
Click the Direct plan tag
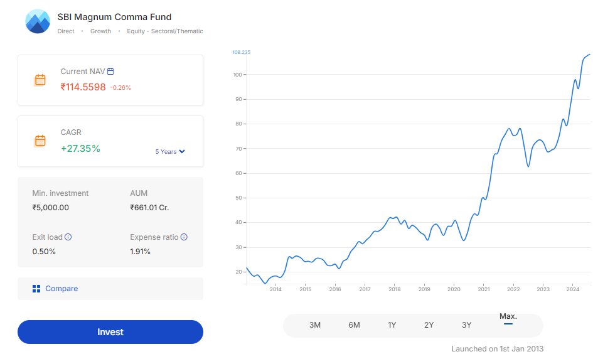coord(66,31)
